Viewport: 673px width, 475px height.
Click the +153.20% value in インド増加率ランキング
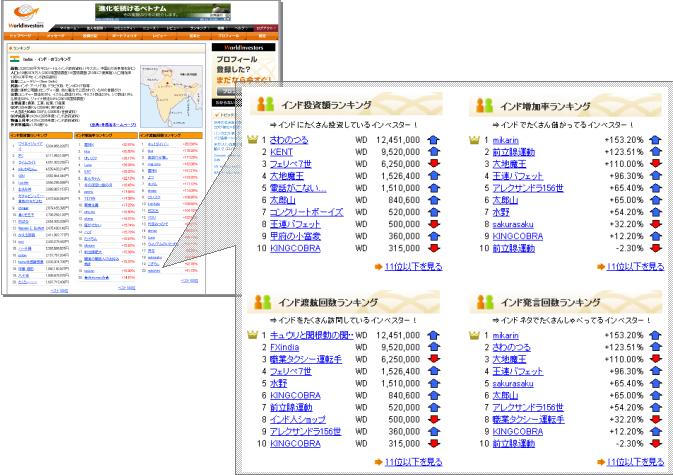click(x=624, y=140)
